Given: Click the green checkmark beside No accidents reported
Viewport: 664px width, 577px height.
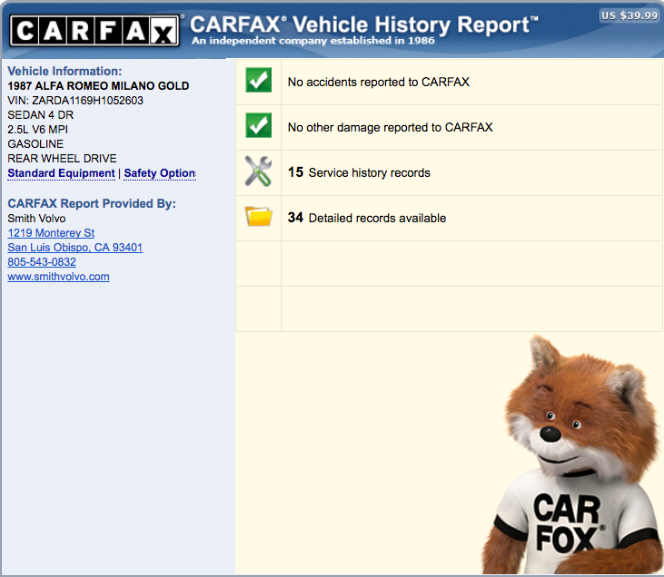Looking at the screenshot, I should [x=258, y=80].
